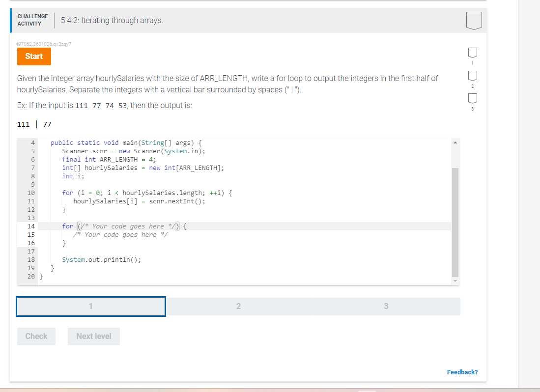Select level 1 progress tab
Screen dimensions: 540x392
coord(91,307)
